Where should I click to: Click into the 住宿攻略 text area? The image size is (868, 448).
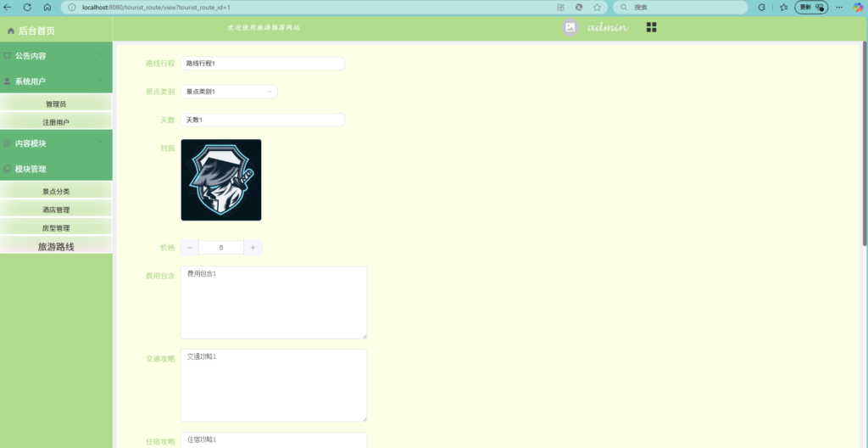274,440
